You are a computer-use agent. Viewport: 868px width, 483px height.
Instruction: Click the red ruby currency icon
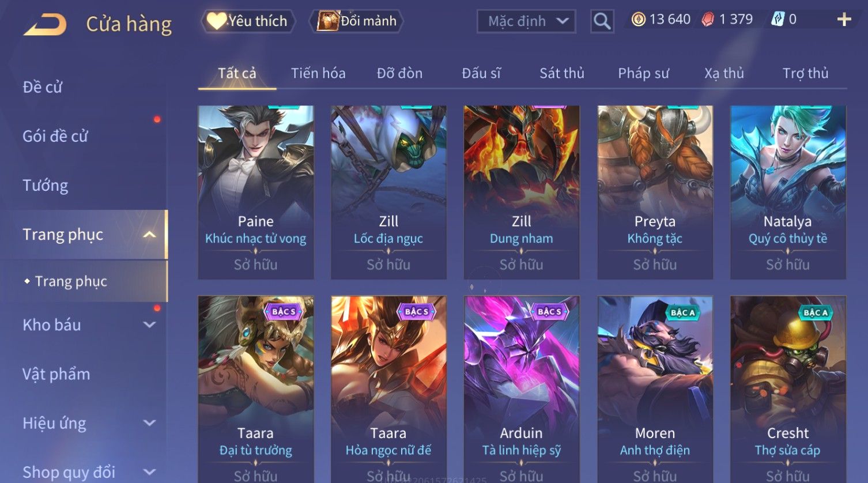pos(708,20)
